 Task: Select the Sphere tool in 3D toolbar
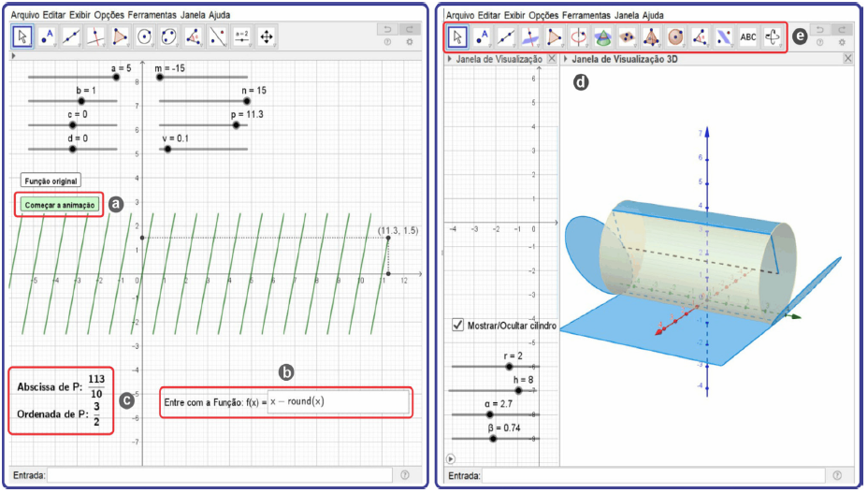(x=674, y=37)
